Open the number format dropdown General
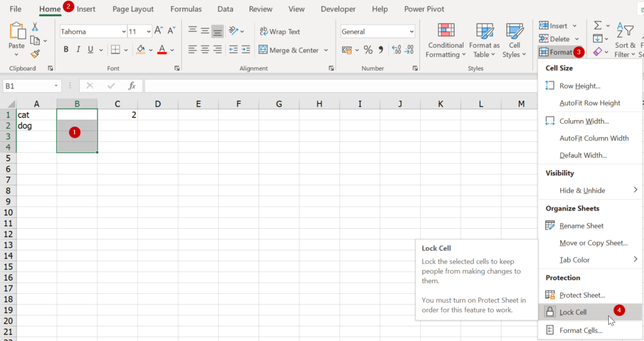 411,31
